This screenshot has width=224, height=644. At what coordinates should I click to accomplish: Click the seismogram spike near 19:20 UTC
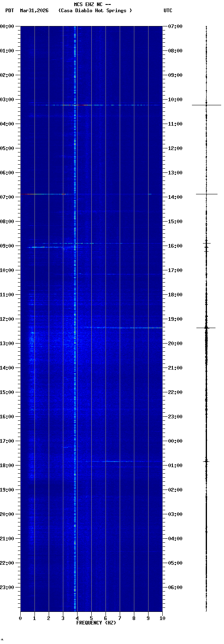[206, 327]
